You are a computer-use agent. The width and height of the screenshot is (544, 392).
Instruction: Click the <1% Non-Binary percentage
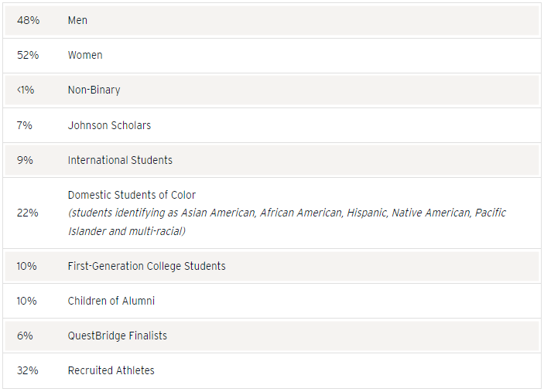click(x=26, y=90)
